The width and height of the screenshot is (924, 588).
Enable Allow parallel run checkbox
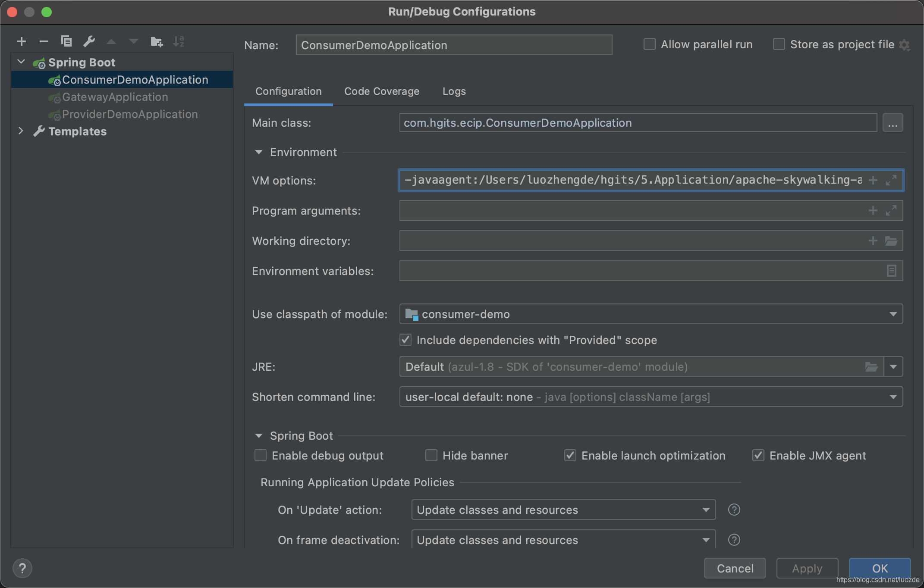click(650, 44)
